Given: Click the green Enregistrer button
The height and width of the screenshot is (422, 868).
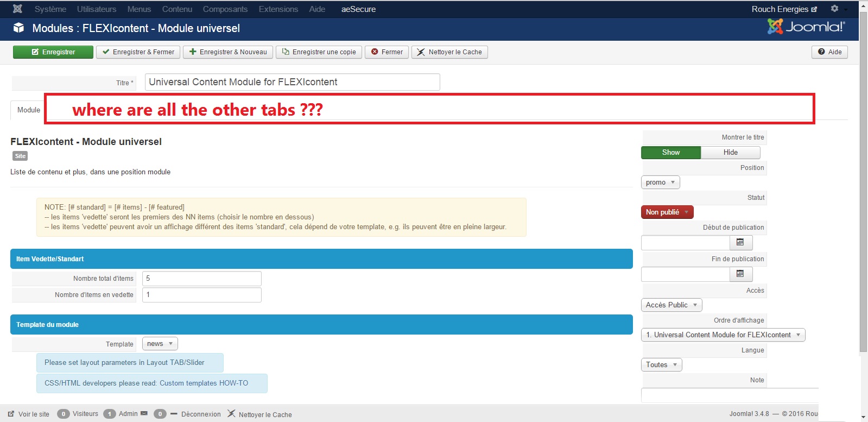Looking at the screenshot, I should click(x=53, y=52).
